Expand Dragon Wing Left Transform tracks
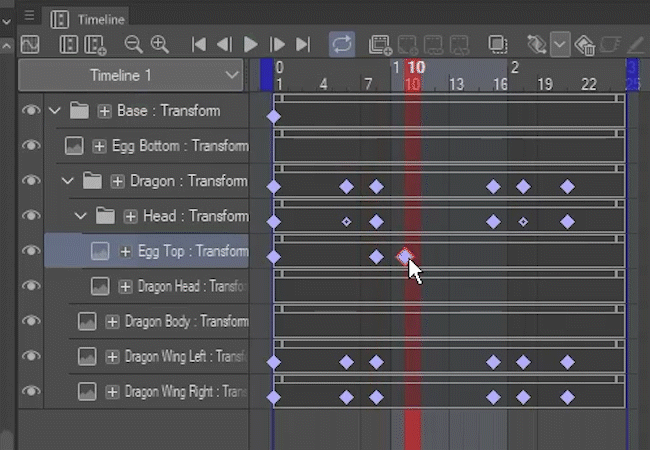The height and width of the screenshot is (450, 650). point(112,357)
